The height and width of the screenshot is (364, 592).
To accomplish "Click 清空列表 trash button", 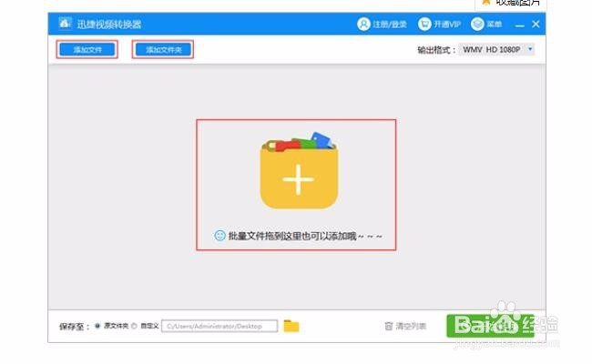I will coord(405,326).
